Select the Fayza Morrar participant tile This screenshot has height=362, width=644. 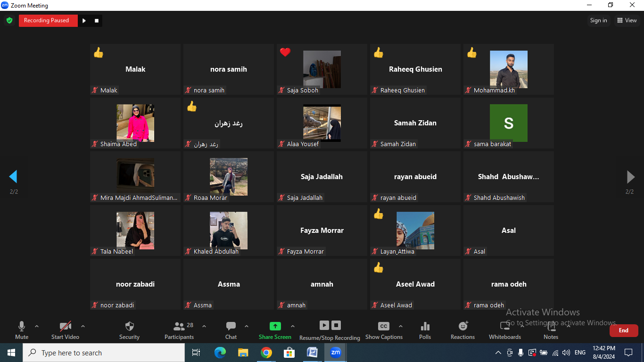click(322, 230)
